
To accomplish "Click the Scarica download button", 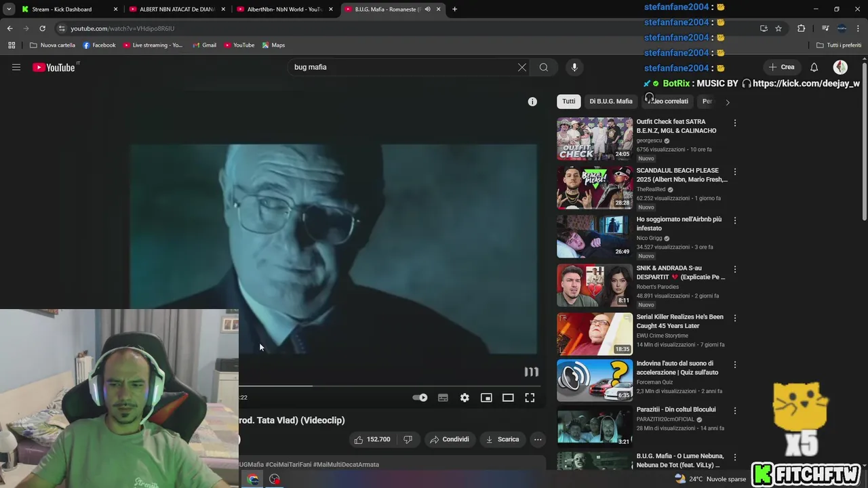I will click(x=502, y=439).
